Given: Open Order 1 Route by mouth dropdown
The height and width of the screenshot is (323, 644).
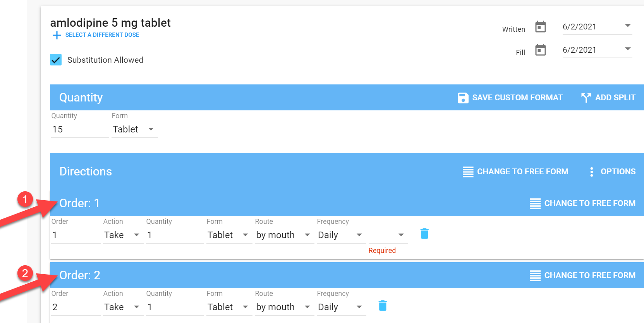Looking at the screenshot, I should 284,235.
